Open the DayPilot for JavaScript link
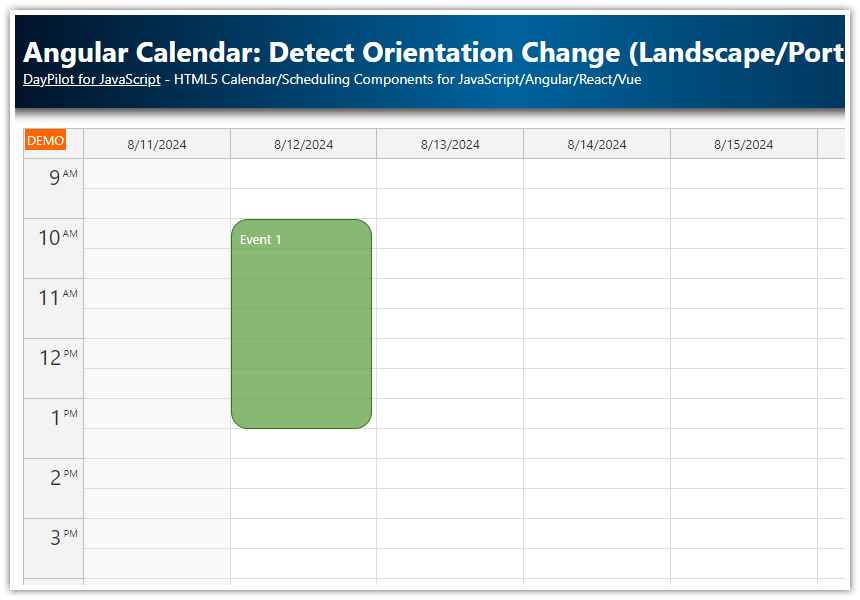860x600 pixels. tap(91, 79)
